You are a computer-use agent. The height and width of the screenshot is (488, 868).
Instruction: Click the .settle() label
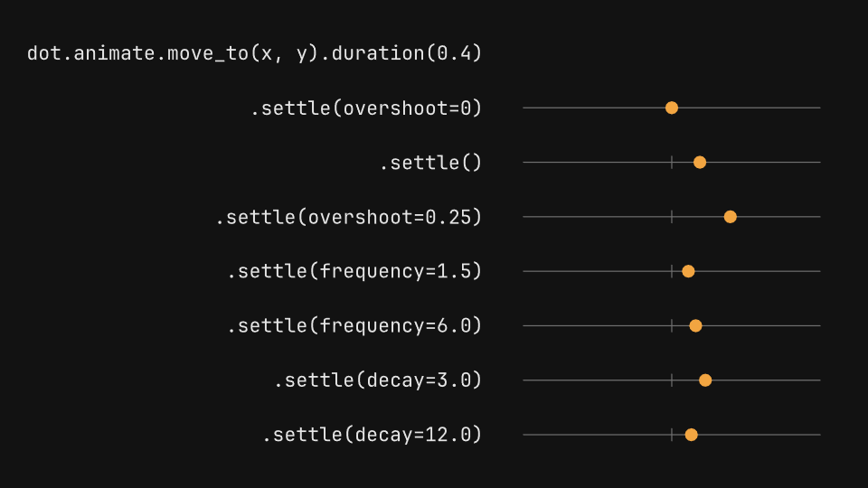[x=430, y=163]
